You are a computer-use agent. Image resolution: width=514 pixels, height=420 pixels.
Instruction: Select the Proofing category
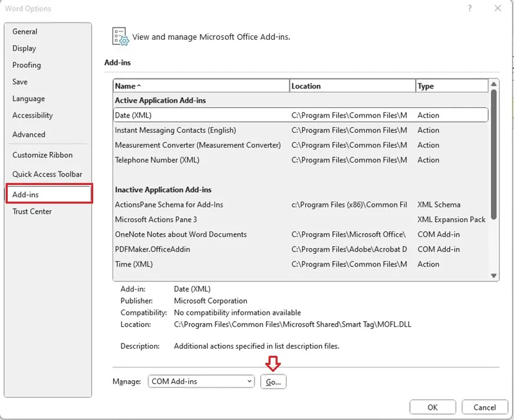(26, 66)
